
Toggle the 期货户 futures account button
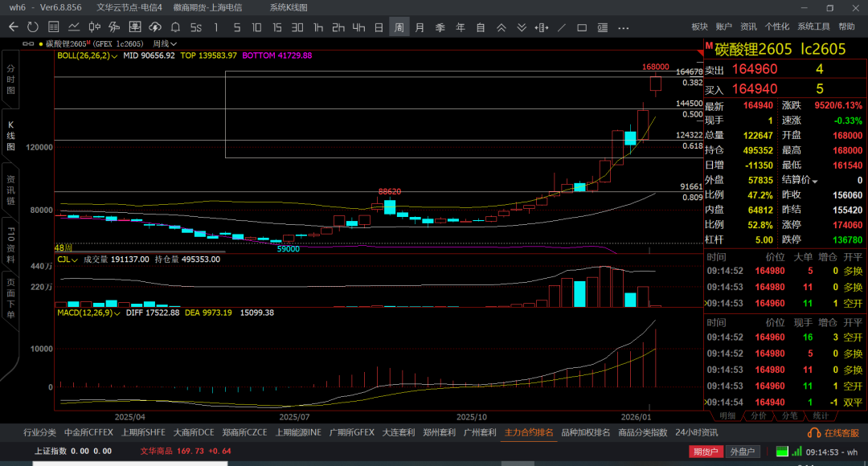pyautogui.click(x=706, y=452)
